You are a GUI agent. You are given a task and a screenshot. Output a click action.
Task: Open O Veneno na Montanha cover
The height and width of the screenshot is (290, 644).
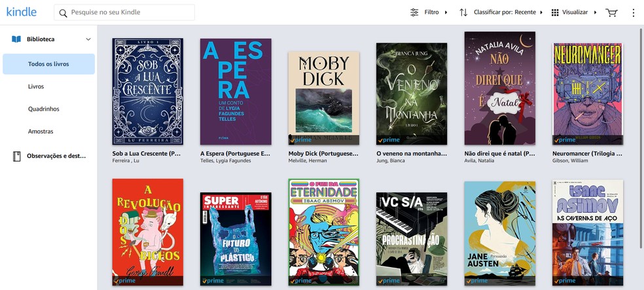pos(412,94)
